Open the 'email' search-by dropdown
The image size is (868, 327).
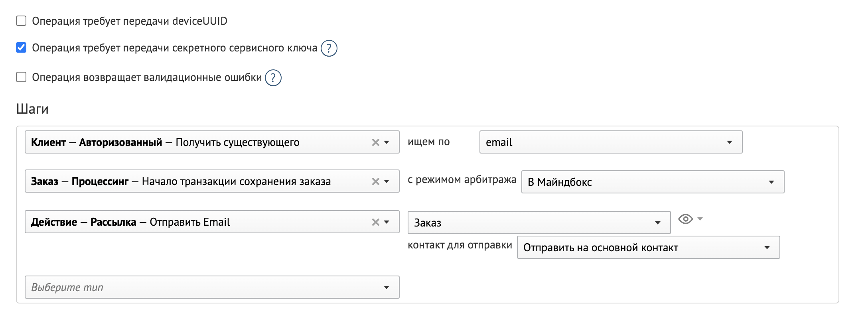[611, 142]
